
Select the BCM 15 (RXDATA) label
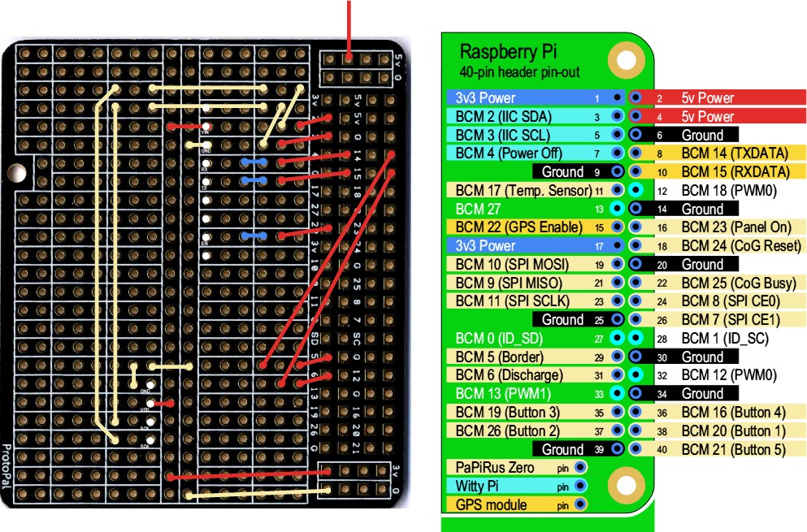735,172
